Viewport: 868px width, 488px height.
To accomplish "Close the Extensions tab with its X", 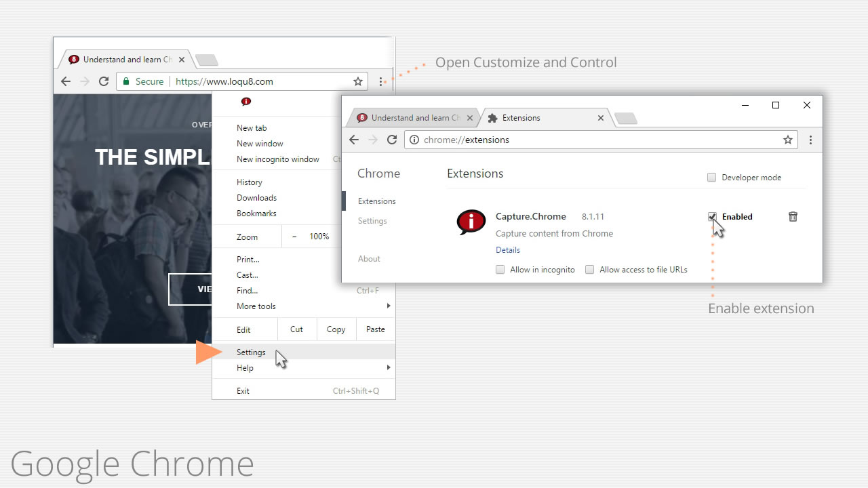I will [x=600, y=118].
